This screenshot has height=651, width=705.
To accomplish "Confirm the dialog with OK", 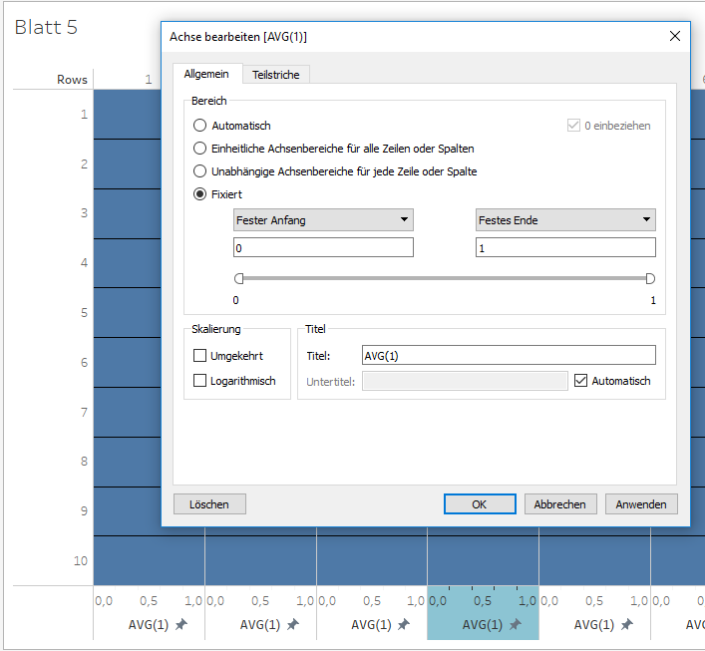I will click(x=480, y=504).
